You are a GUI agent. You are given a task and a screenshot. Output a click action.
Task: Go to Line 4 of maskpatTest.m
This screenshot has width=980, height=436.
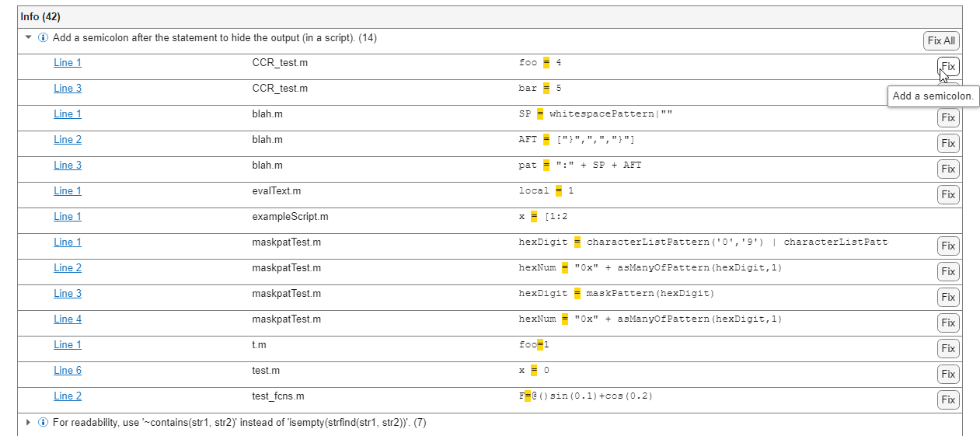(x=68, y=319)
